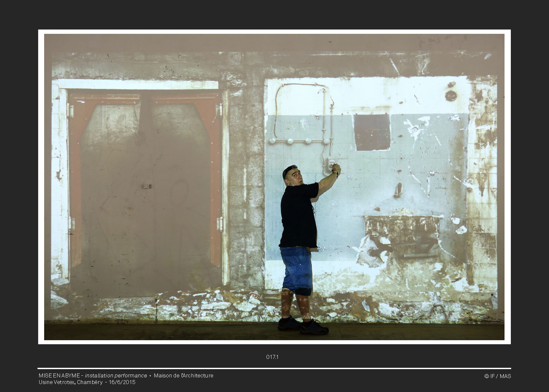549x392 pixels.
Task: Click the man's blue denim shorts
Action: tap(297, 269)
